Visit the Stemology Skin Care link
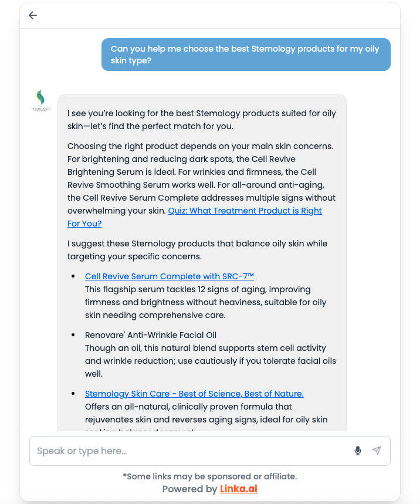420x504 pixels. 194,394
